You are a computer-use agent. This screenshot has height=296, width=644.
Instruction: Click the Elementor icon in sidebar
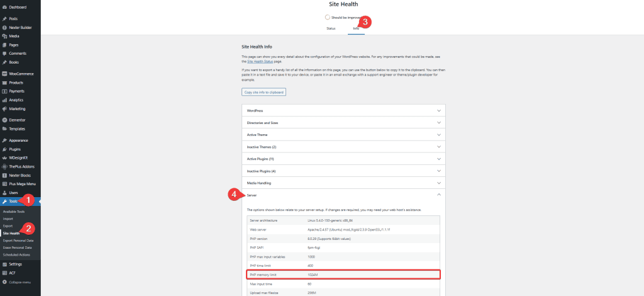pos(4,120)
